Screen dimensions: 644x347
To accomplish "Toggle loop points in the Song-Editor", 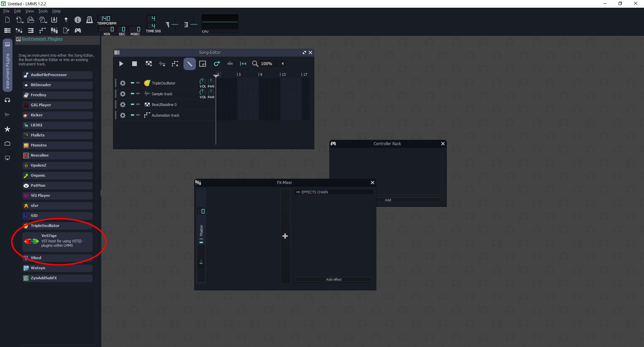I will [x=217, y=64].
